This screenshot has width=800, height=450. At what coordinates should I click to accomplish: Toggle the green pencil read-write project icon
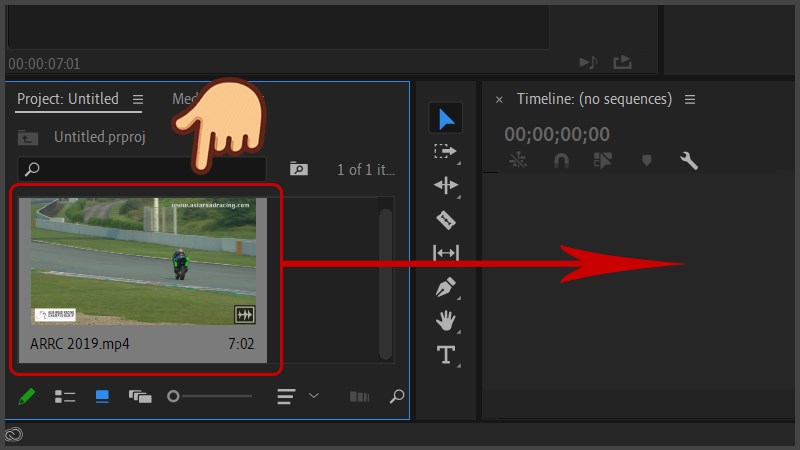27,396
